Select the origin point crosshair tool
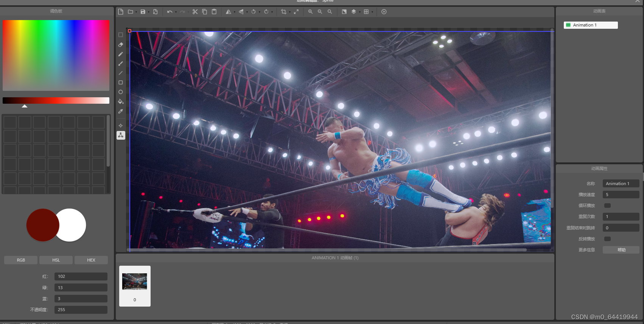The image size is (644, 324). click(x=121, y=126)
